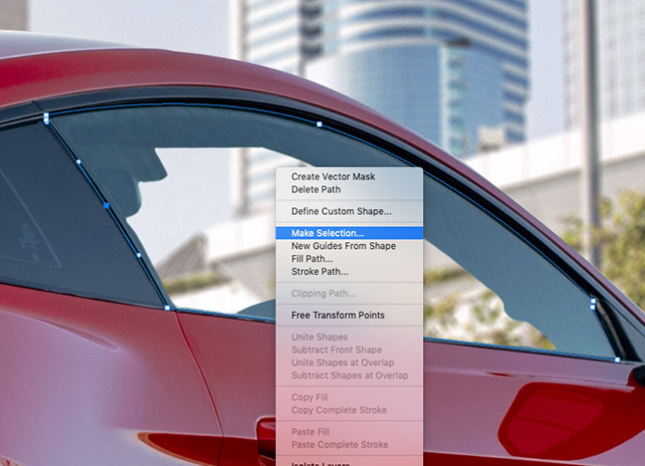Click the greyed-out Clipping Path... entry

click(349, 293)
